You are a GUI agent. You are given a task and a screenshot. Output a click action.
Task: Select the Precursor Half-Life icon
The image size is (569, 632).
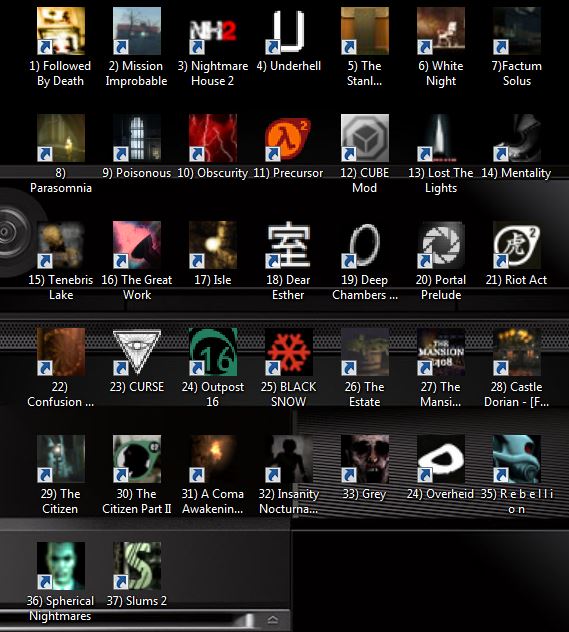pos(289,138)
